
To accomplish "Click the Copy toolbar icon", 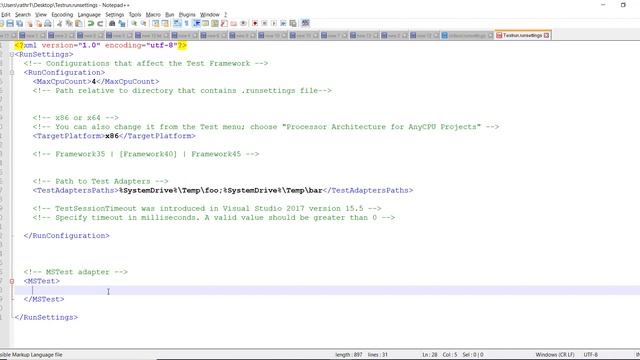I will click(x=69, y=23).
